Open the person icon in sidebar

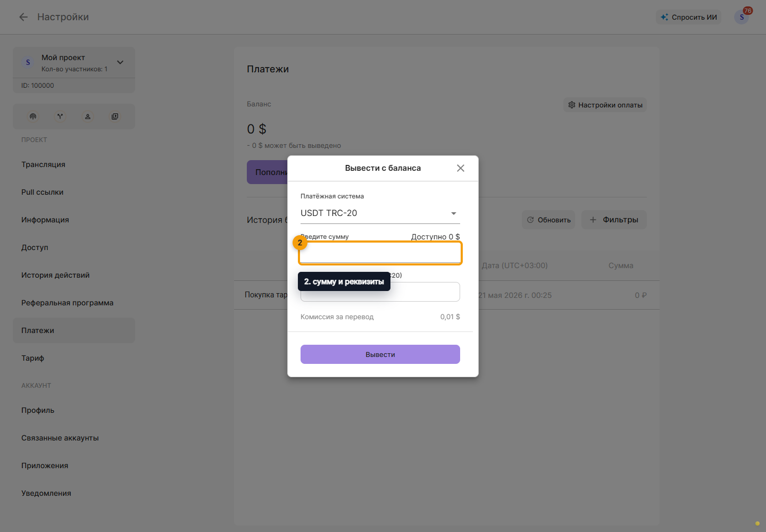(x=88, y=117)
